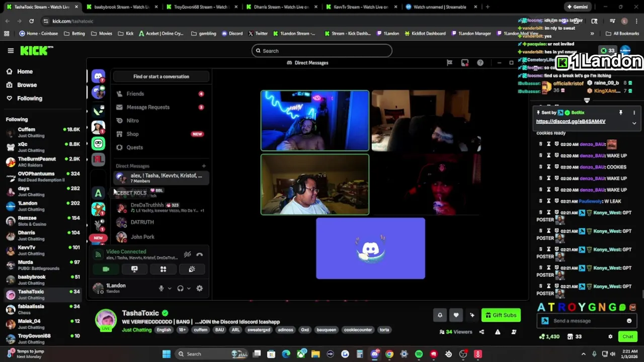
Task: Open the Discord soundboard button
Action: pos(192,269)
